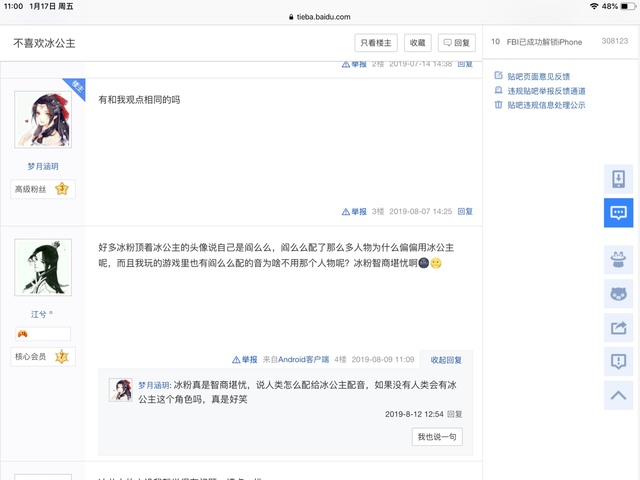
Task: Open 贴吧页面意见反馈 link
Action: pyautogui.click(x=538, y=76)
